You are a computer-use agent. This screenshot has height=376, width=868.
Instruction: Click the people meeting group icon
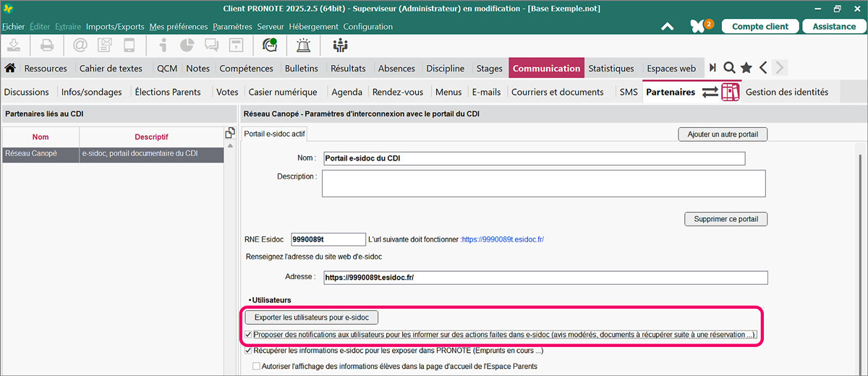340,45
